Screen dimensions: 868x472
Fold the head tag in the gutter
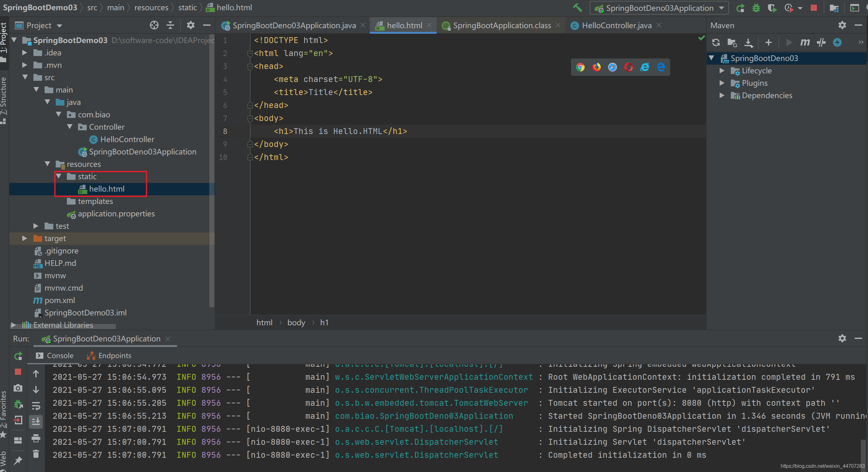[250, 66]
